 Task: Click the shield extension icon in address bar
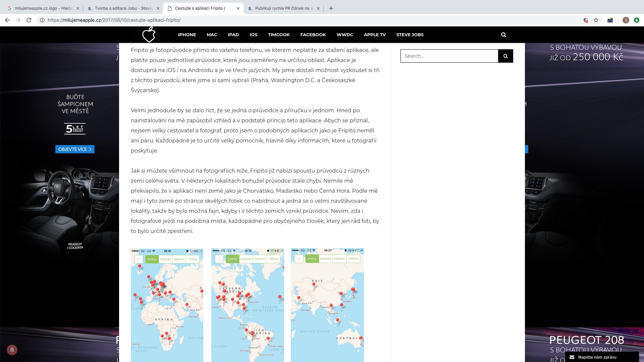click(586, 20)
